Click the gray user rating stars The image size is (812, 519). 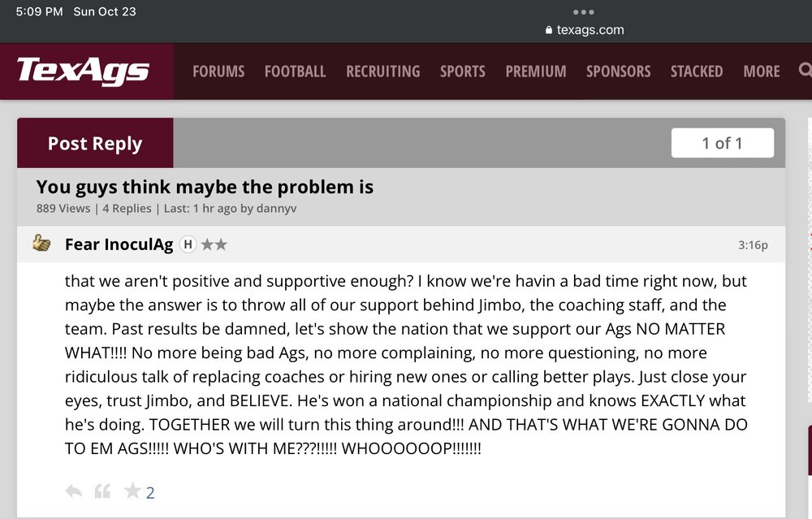(x=214, y=244)
